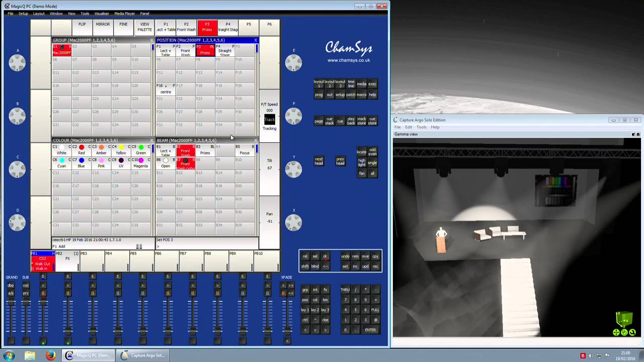The width and height of the screenshot is (644, 362).
Task: Select the Amber colour palette C3
Action: [x=101, y=150]
